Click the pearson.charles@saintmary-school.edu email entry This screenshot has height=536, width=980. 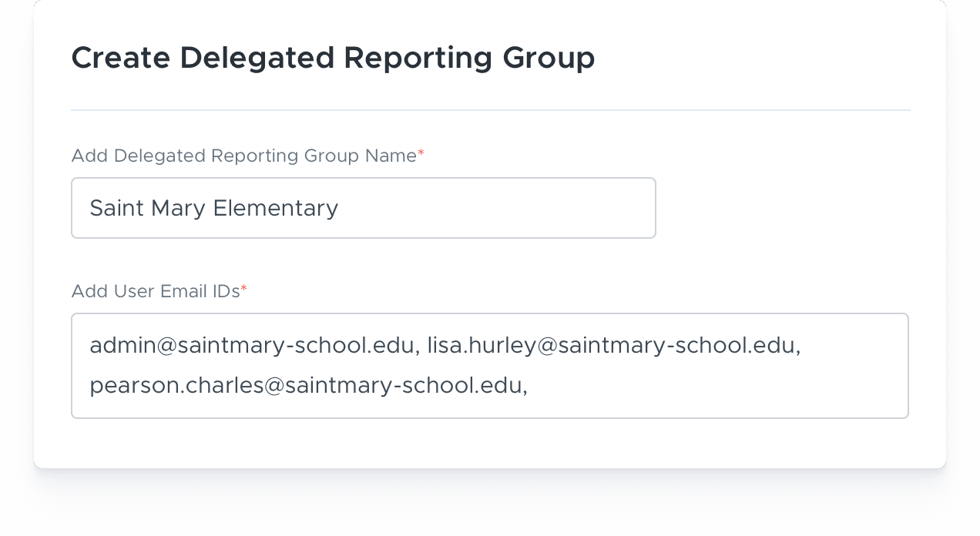pyautogui.click(x=306, y=386)
